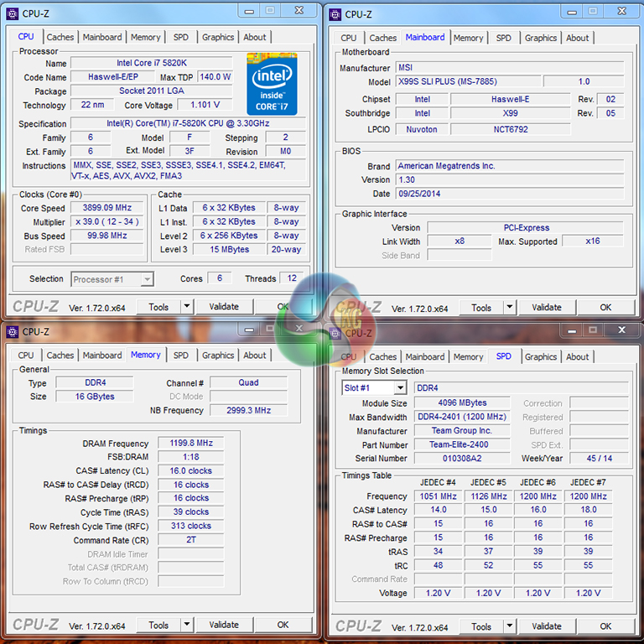Open Graphics tab in the Mainboard window
Image resolution: width=644 pixels, height=644 pixels.
click(x=541, y=38)
